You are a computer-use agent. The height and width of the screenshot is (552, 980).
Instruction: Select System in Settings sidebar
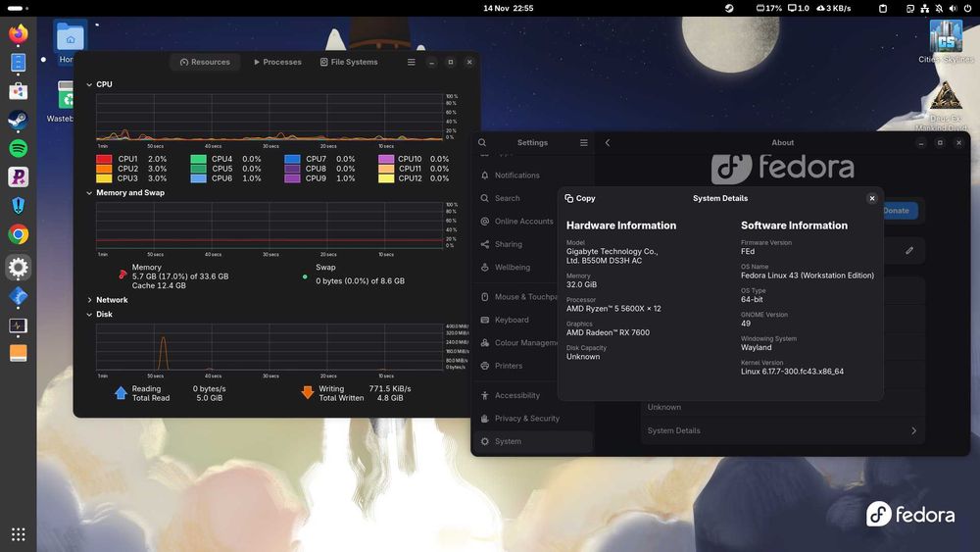[532, 441]
